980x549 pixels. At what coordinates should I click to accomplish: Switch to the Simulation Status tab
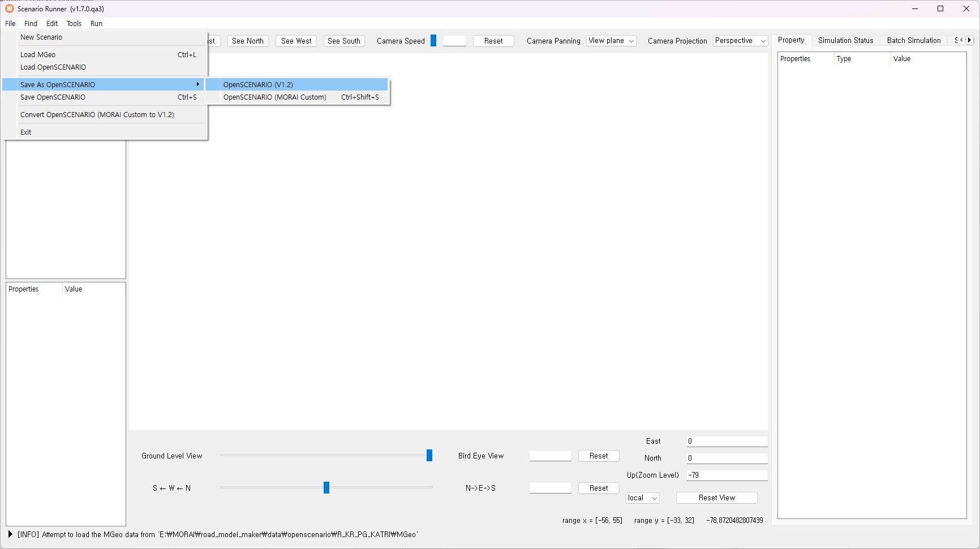[845, 40]
